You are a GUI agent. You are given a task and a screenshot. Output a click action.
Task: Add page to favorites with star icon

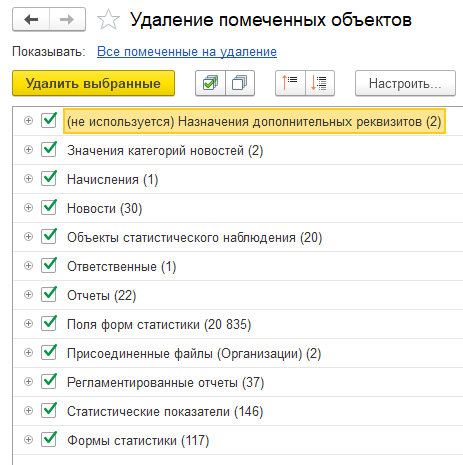(x=108, y=20)
